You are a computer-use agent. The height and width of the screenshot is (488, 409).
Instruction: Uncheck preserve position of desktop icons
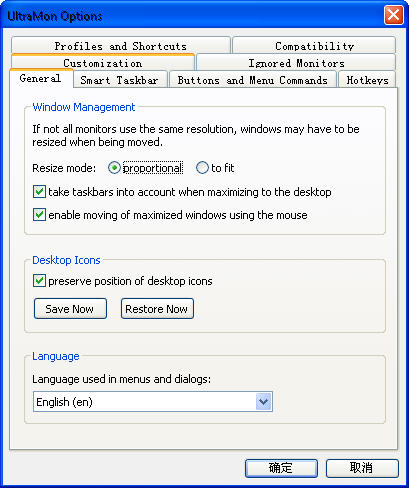pyautogui.click(x=39, y=280)
